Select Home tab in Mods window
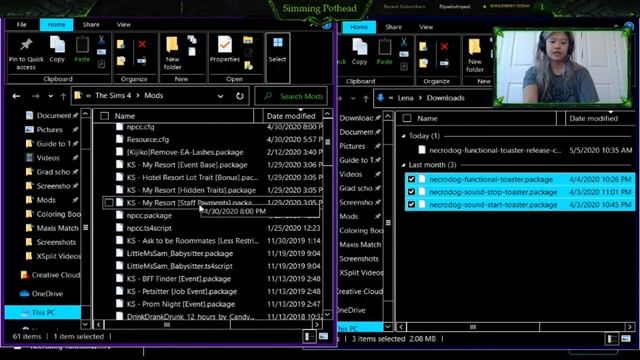 [56, 24]
